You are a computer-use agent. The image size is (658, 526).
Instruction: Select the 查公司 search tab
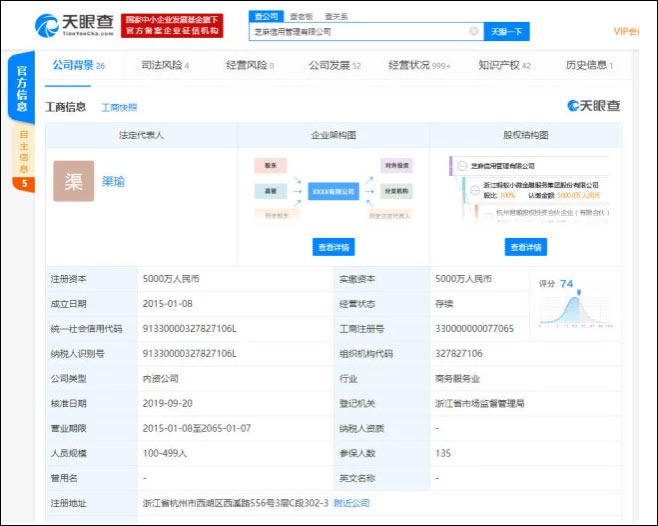coord(266,16)
